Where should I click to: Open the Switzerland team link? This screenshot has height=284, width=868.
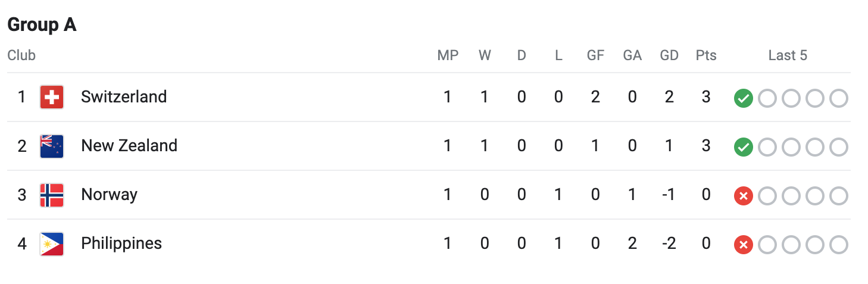click(x=124, y=97)
